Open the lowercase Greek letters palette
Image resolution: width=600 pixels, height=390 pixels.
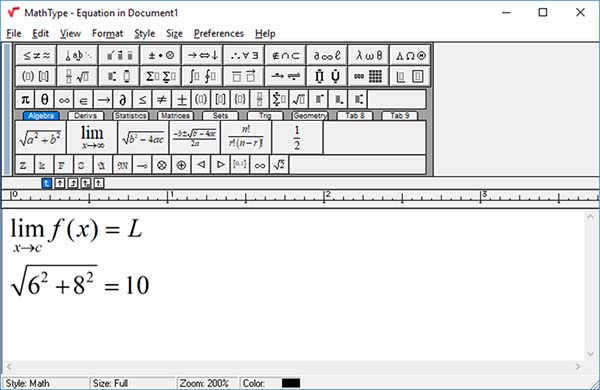pos(369,55)
